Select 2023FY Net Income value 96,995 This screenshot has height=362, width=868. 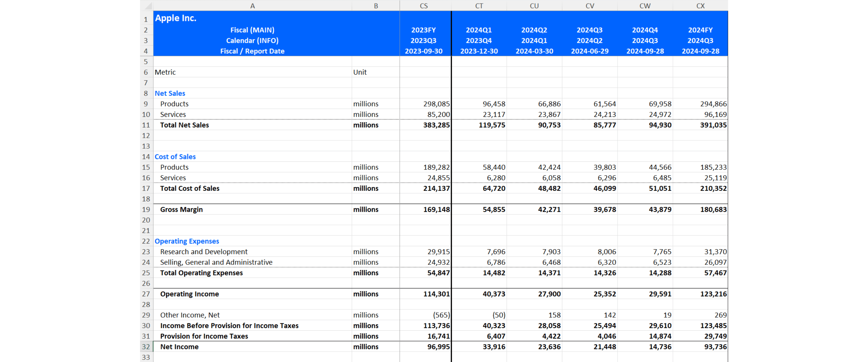[x=438, y=347]
